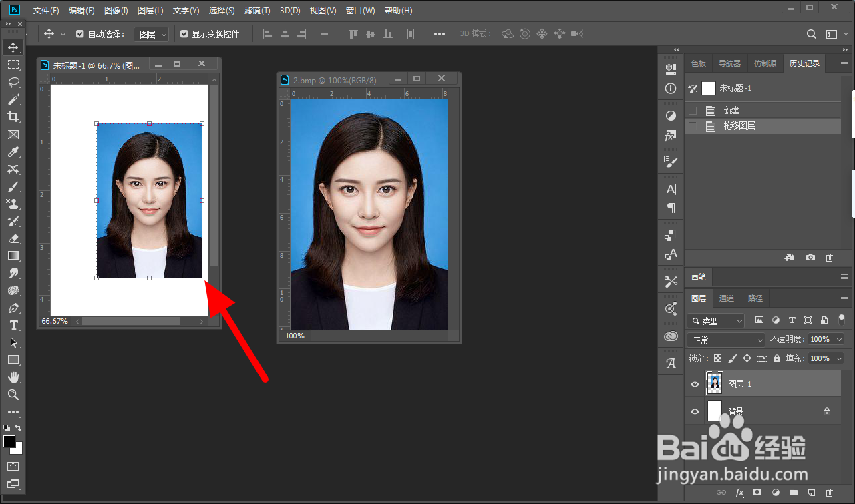Hide the 图层 1 layer
This screenshot has height=504, width=855.
[695, 384]
